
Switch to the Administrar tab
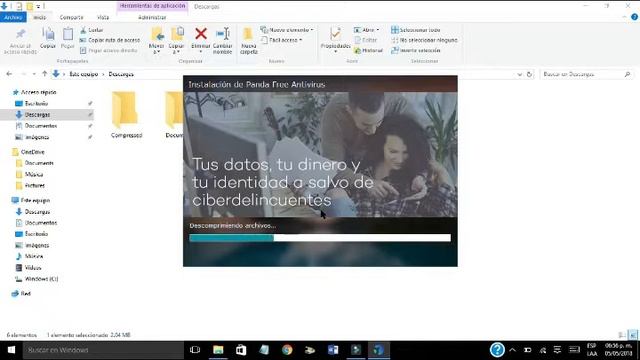tap(152, 17)
